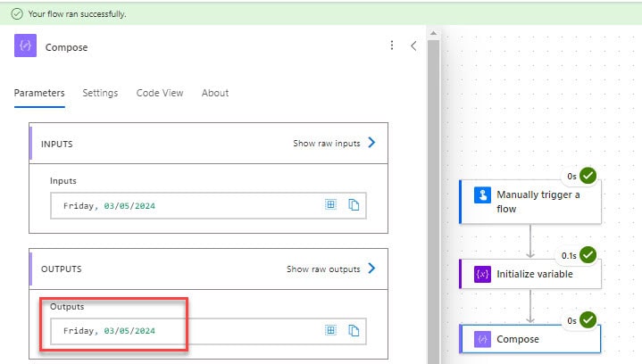Click the scroll up arrow of panel scrollbar

pos(434,33)
